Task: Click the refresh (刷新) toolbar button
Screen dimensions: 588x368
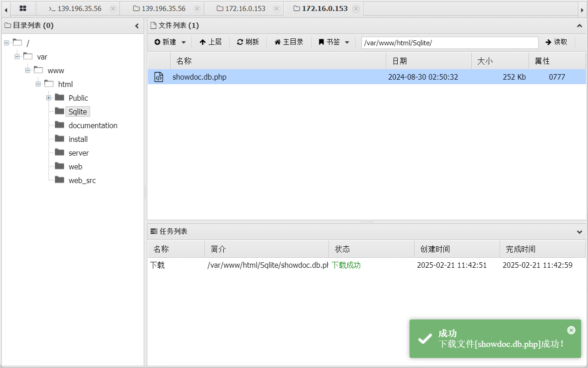Action: pyautogui.click(x=248, y=42)
